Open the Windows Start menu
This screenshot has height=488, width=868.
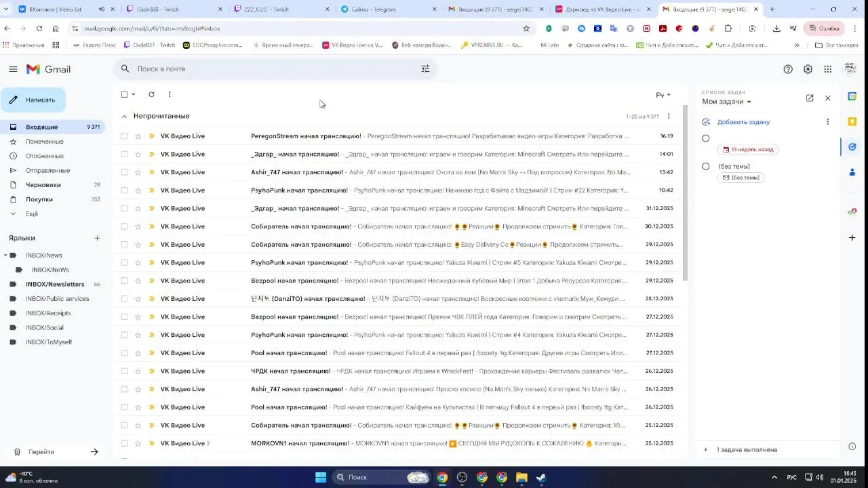tap(321, 477)
